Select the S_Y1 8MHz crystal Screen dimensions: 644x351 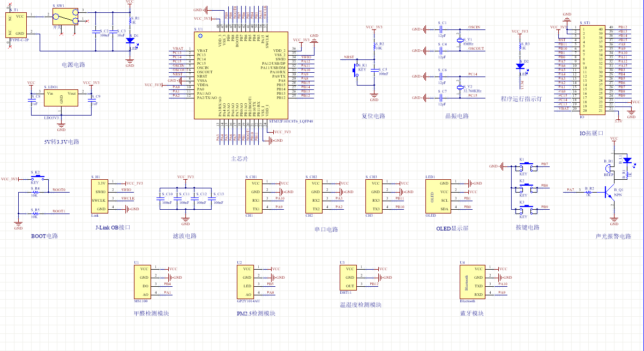click(460, 40)
